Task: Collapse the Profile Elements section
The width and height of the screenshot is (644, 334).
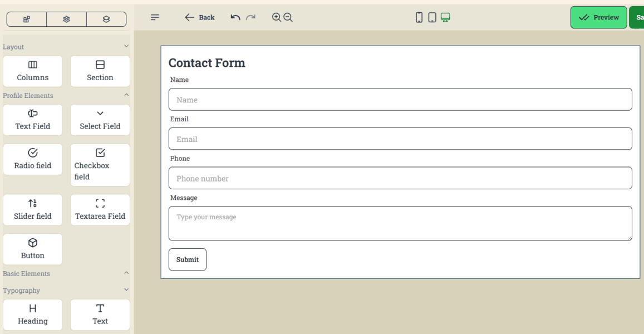Action: [x=126, y=95]
